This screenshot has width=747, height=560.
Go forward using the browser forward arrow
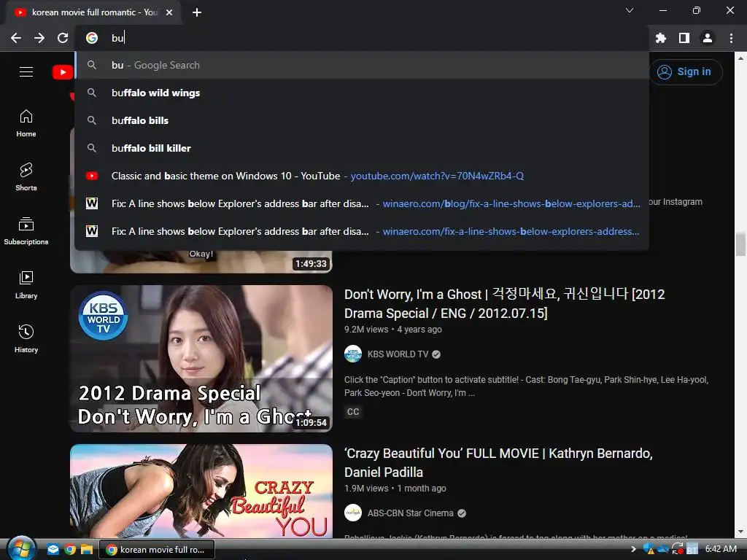[39, 38]
